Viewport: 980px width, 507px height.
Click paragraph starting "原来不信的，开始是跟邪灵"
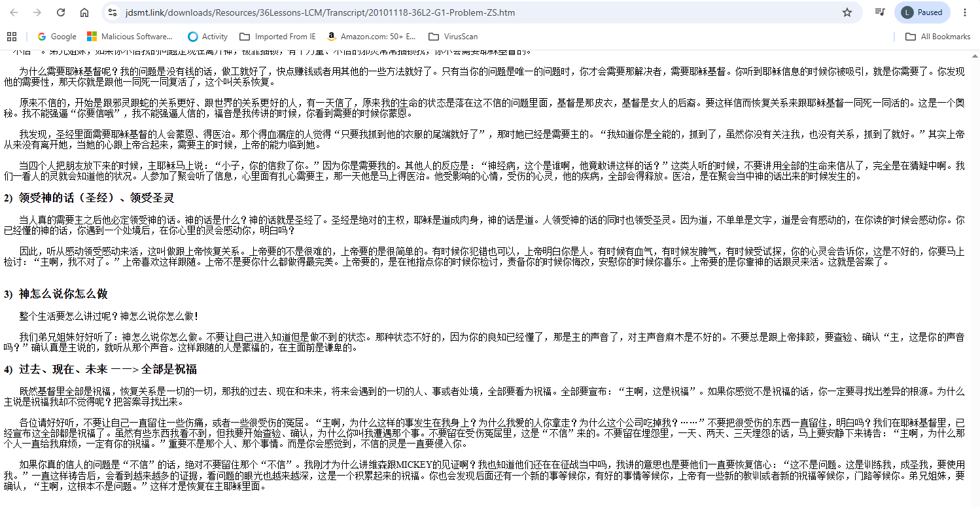point(484,108)
